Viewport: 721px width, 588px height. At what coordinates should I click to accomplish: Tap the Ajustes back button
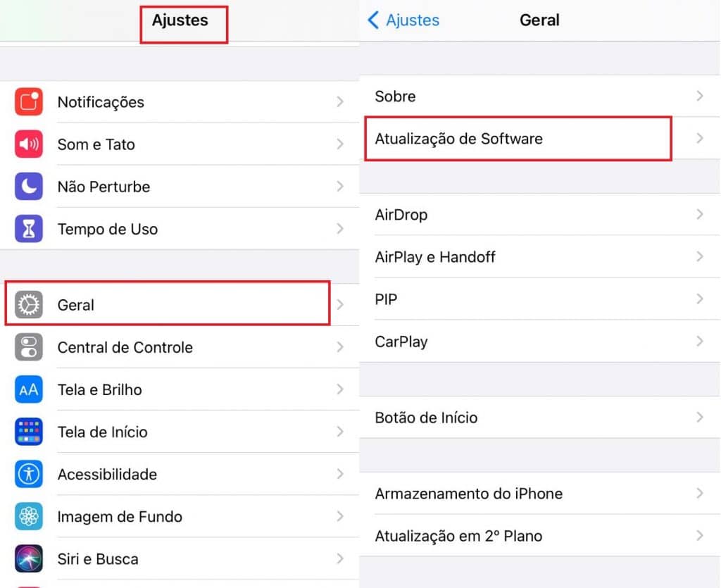[x=402, y=20]
